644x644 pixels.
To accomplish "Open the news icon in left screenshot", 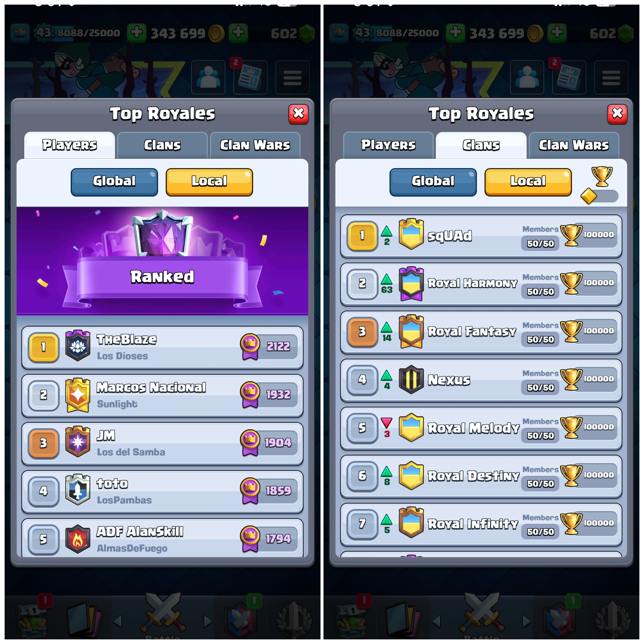I will (250, 77).
